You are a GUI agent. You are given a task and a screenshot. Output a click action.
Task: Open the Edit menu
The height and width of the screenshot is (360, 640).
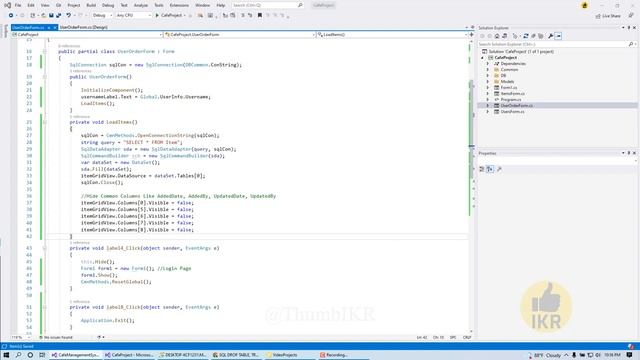point(31,5)
